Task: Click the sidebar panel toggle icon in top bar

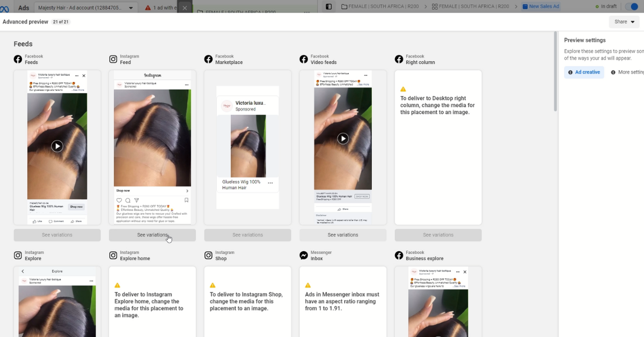Action: coord(329,6)
